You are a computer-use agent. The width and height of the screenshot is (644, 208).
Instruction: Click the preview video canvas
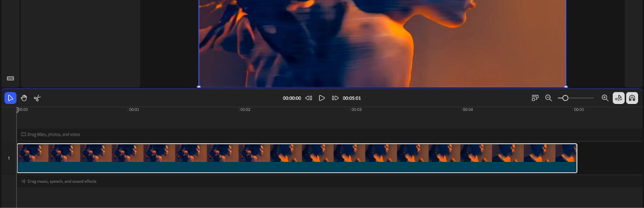382,43
